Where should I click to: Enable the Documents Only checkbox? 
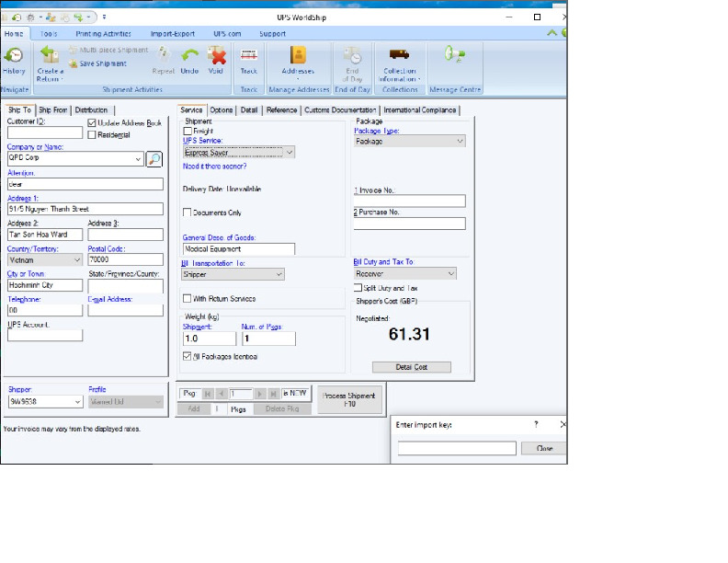coord(188,213)
